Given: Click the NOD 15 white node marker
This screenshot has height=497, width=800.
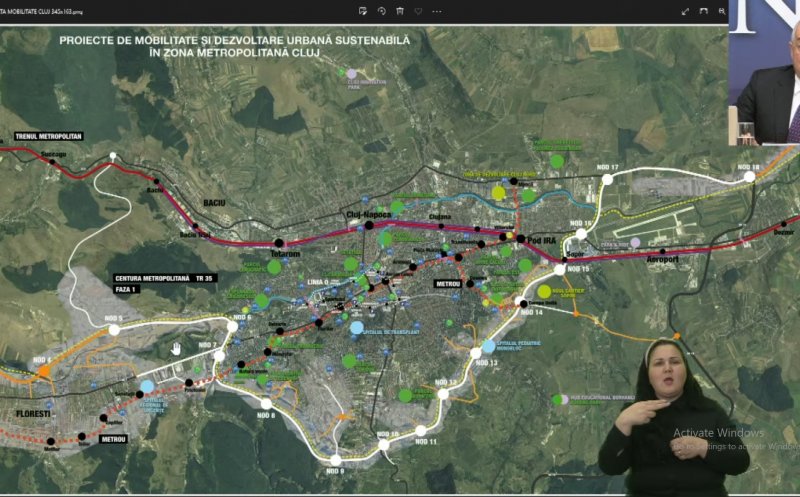Looking at the screenshot, I should click(560, 270).
